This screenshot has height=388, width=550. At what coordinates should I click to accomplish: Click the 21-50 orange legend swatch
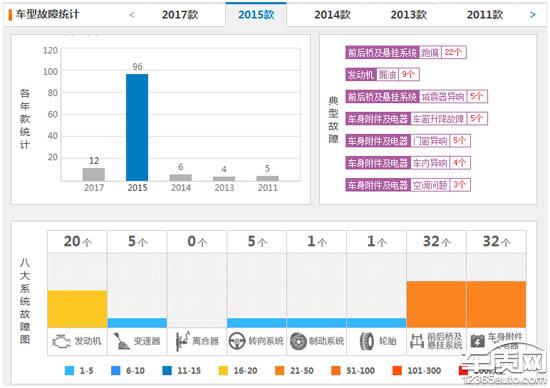point(280,370)
